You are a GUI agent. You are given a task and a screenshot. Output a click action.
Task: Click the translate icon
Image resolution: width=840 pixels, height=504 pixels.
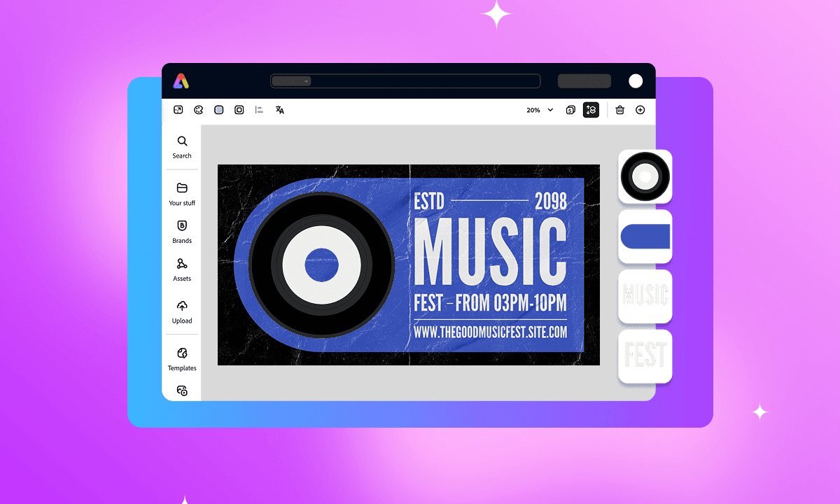280,110
